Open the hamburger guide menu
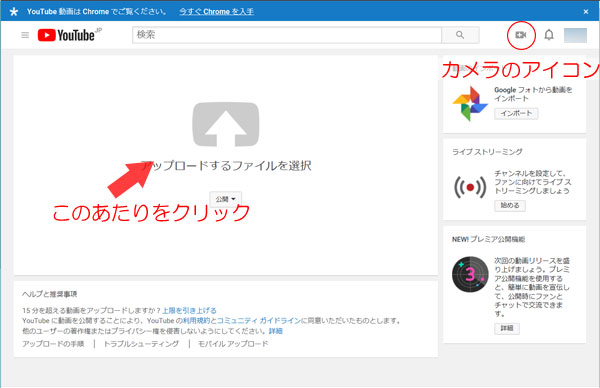 click(25, 35)
